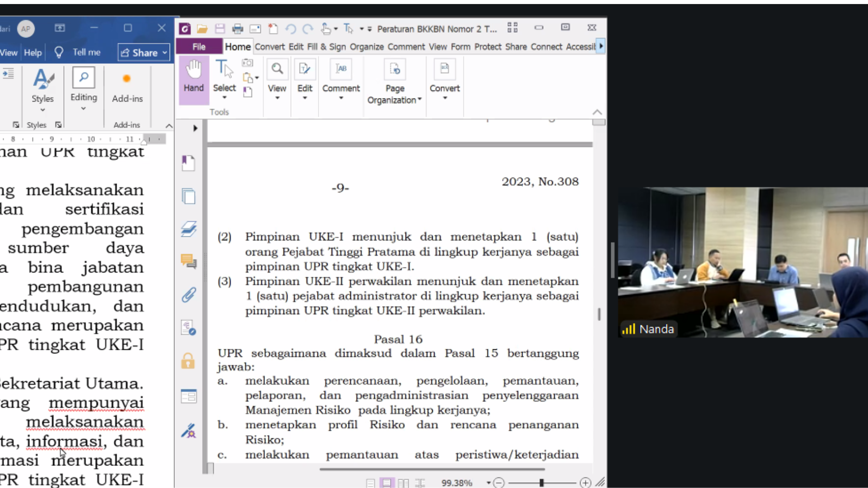
Task: Open the Security lock panel
Action: point(188,361)
